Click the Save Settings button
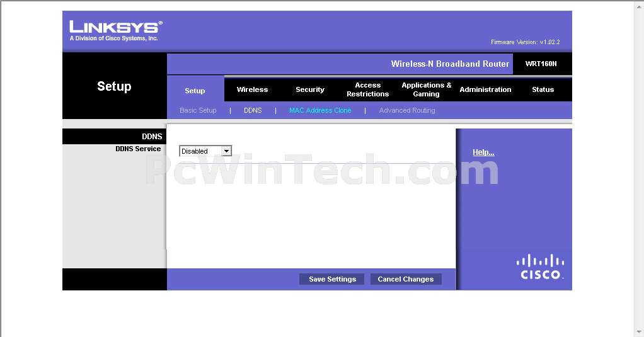Screen dimensions: 644x337 tap(332, 279)
